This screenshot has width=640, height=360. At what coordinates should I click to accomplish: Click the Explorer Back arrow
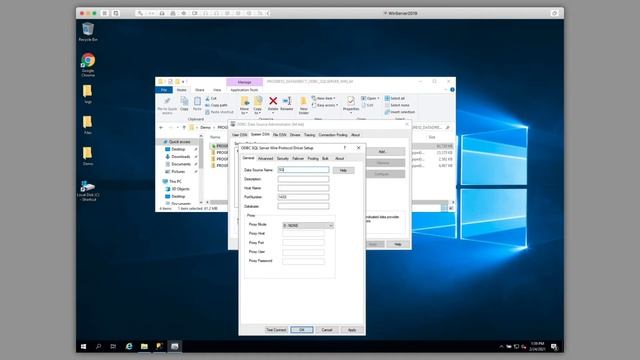tap(161, 127)
